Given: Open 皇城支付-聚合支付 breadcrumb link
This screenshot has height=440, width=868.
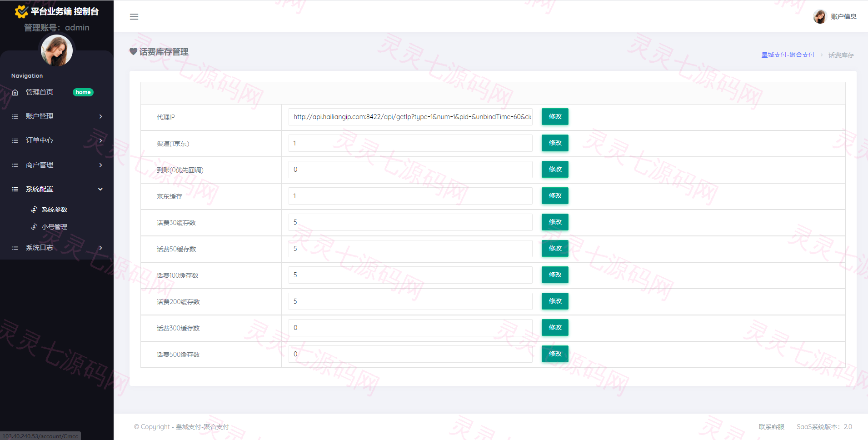Looking at the screenshot, I should click(788, 55).
